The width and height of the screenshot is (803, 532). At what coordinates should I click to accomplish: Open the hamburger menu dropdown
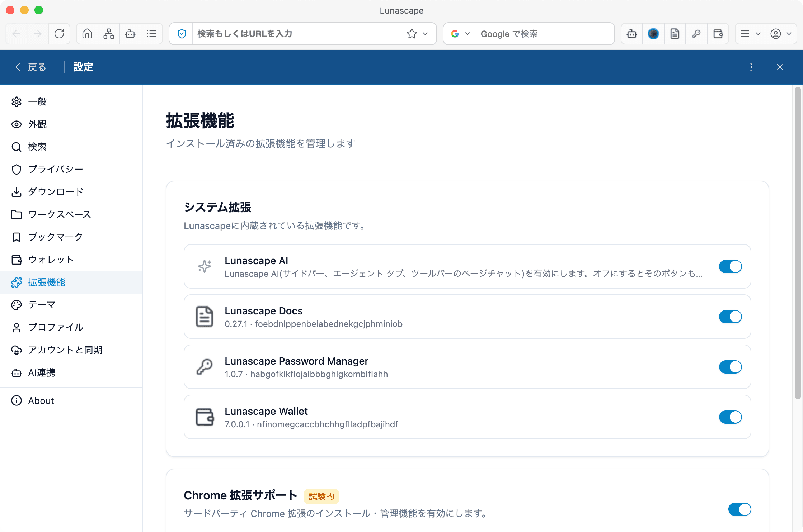[x=750, y=34]
